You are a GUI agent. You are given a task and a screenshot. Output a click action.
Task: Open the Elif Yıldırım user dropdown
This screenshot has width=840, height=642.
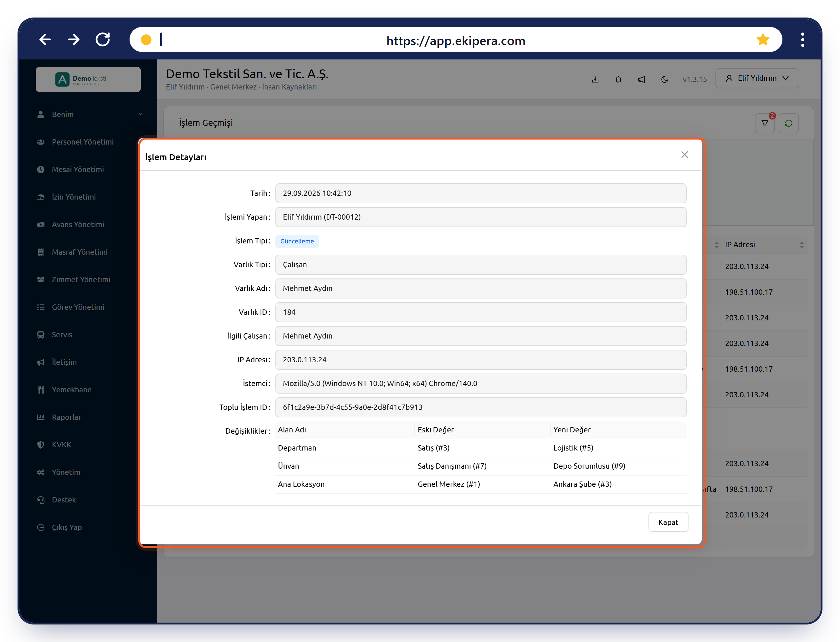coord(757,78)
